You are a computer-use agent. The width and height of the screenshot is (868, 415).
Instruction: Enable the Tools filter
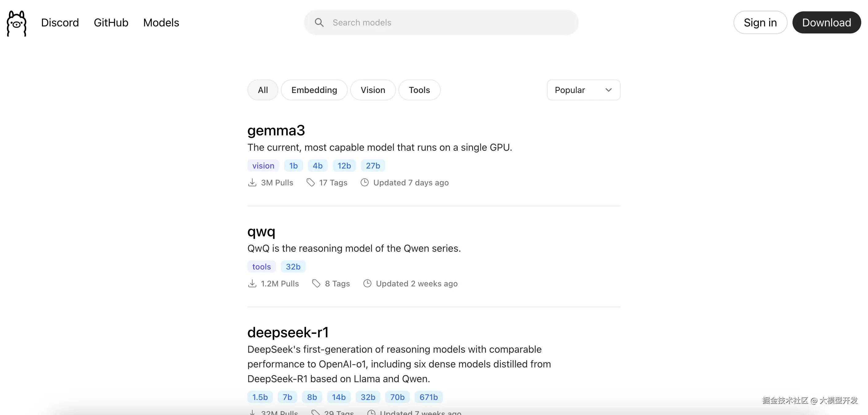point(419,90)
